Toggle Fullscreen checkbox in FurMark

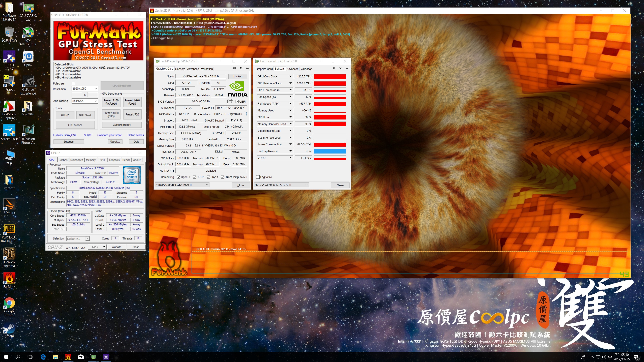(x=73, y=83)
